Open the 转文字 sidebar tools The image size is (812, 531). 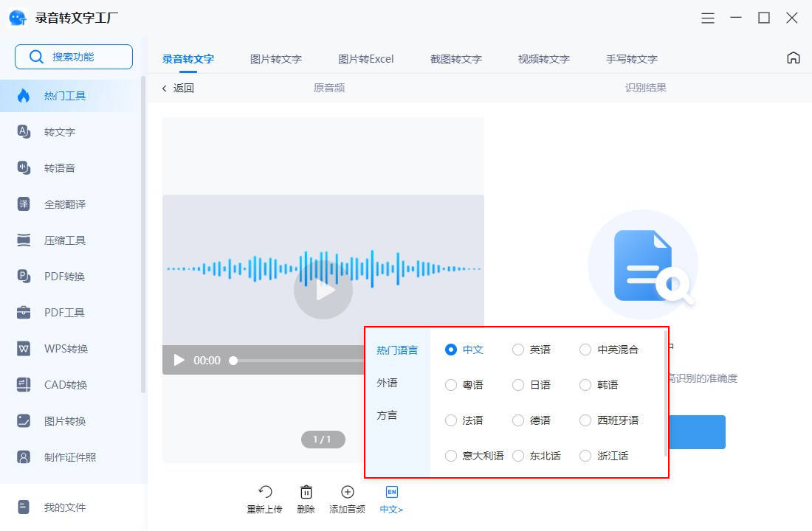click(70, 132)
